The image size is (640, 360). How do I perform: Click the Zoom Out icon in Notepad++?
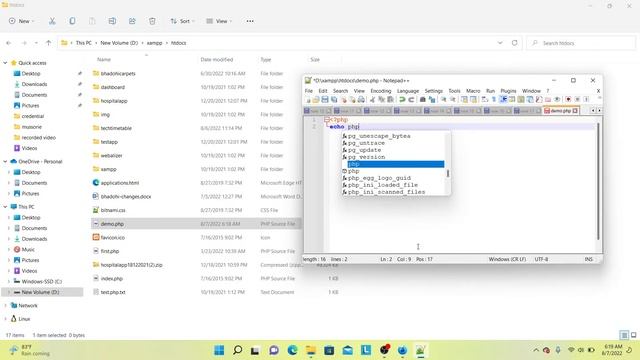point(454,99)
